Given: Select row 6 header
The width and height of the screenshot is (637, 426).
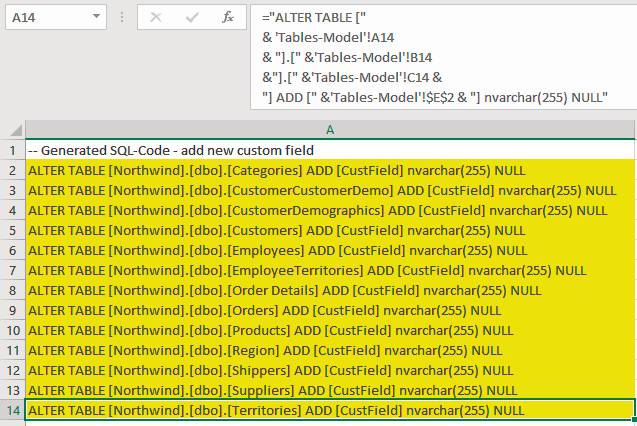Looking at the screenshot, I should pos(13,250).
